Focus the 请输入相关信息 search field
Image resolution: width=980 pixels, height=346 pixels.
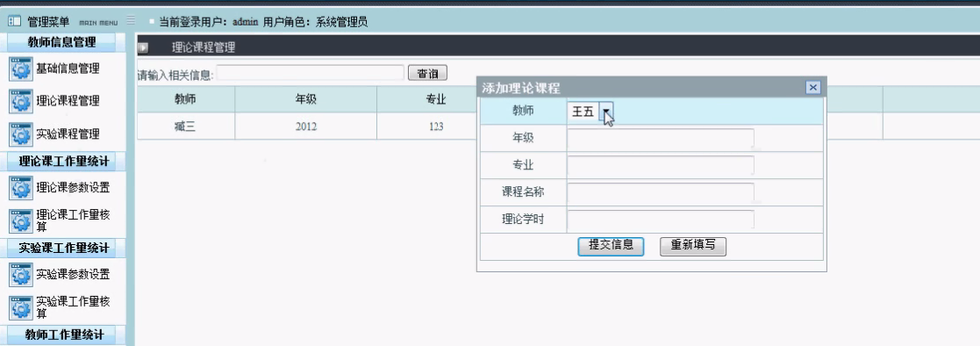(310, 73)
